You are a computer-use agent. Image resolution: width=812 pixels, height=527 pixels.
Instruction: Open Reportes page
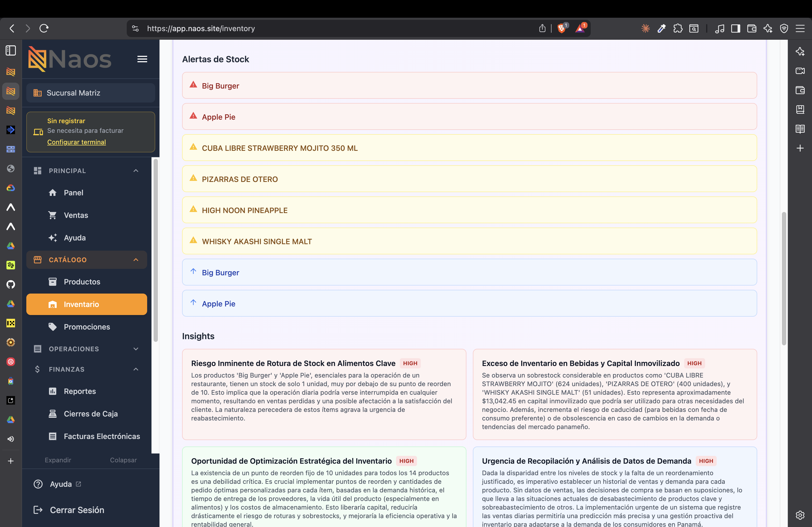(x=87, y=391)
